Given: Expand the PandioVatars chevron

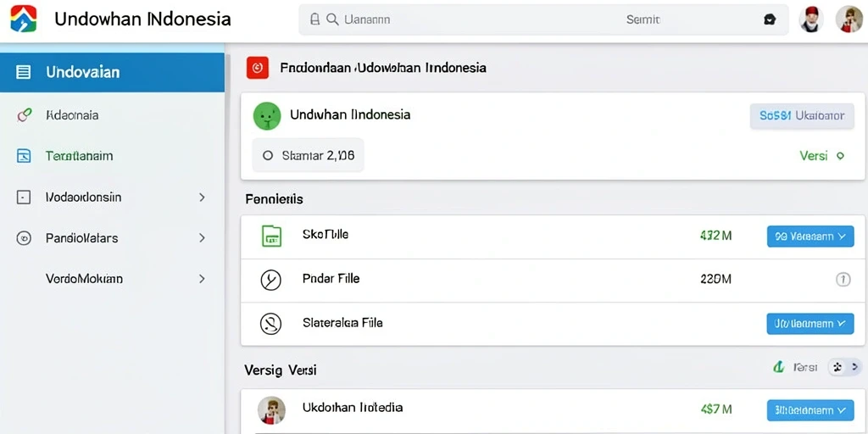Looking at the screenshot, I should (x=202, y=238).
